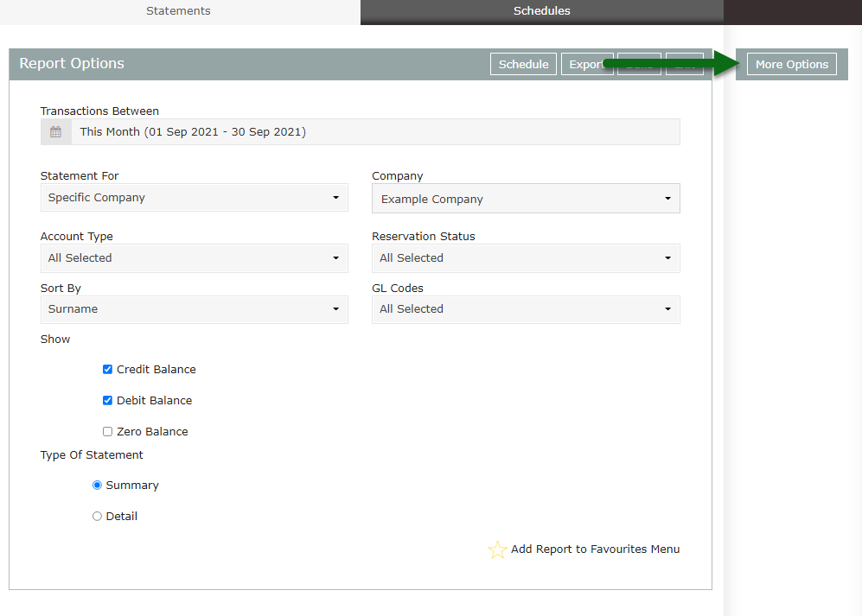862x616 pixels.
Task: Open the Company dropdown
Action: click(x=526, y=199)
